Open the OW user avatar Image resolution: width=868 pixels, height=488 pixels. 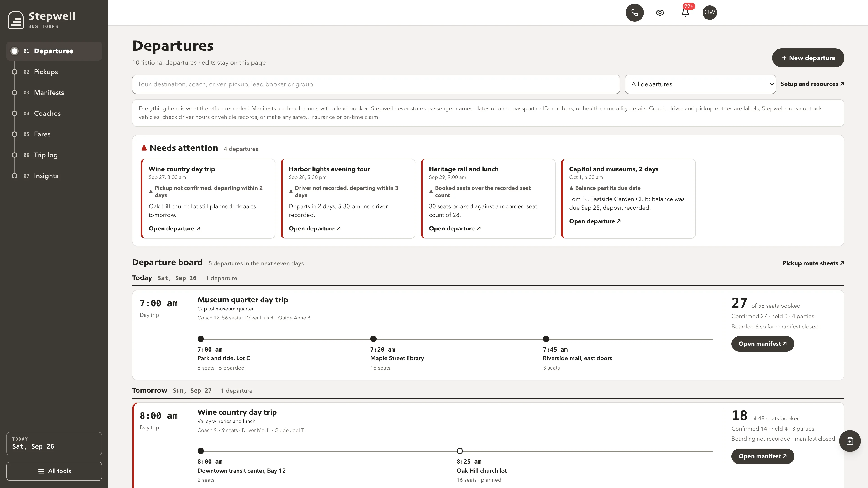point(710,12)
